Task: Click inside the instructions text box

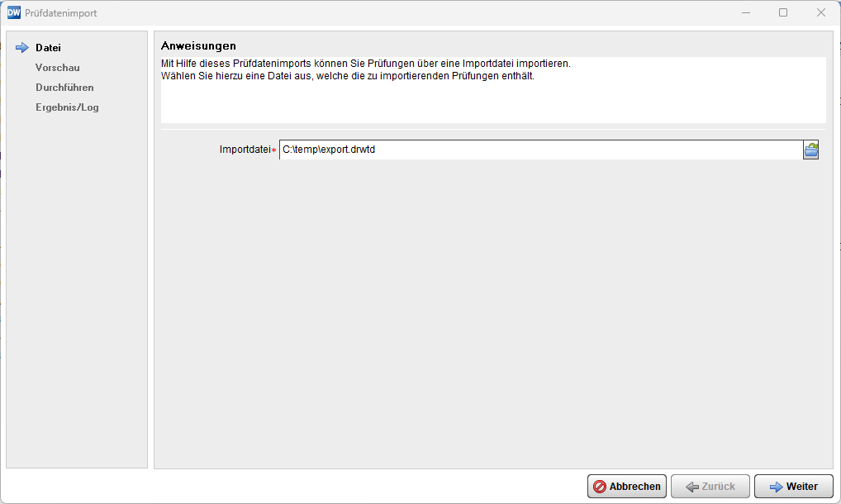Action: [492, 99]
